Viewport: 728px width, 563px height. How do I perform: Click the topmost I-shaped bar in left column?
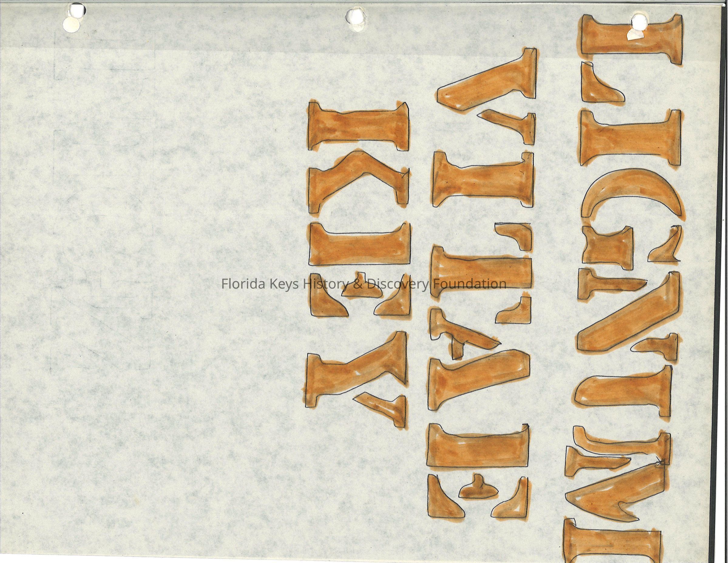(x=358, y=127)
